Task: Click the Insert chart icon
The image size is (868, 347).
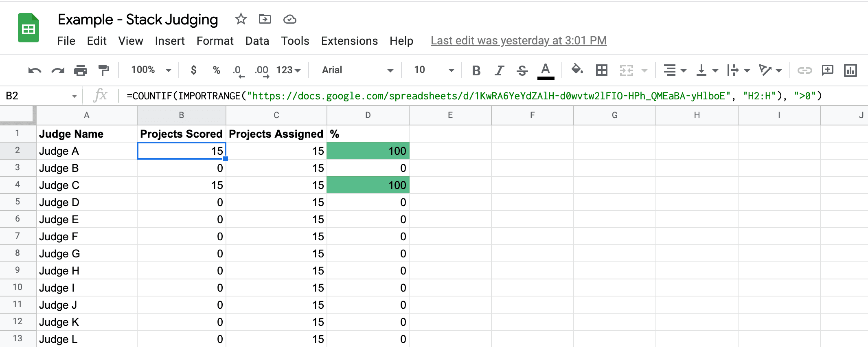Action: point(850,70)
